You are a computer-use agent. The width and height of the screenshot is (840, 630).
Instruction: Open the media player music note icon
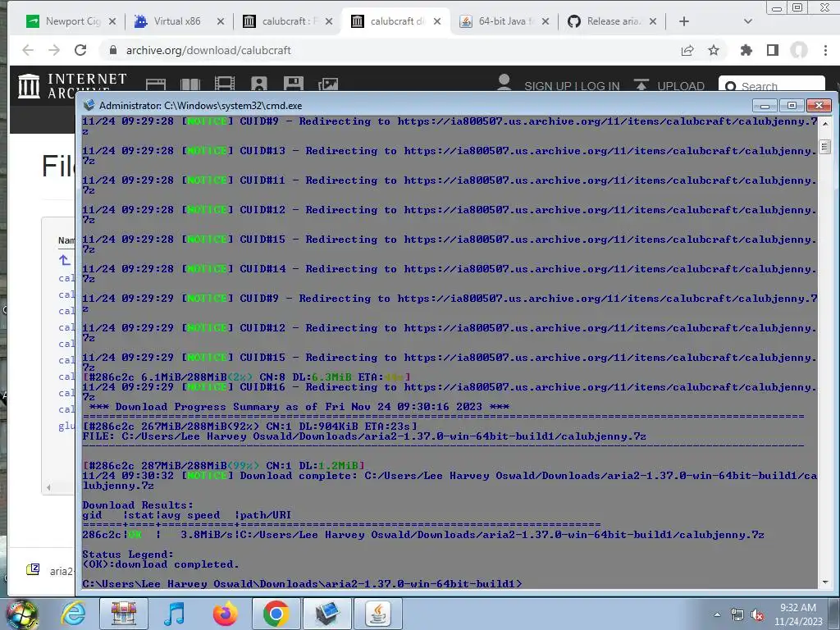coord(174,614)
